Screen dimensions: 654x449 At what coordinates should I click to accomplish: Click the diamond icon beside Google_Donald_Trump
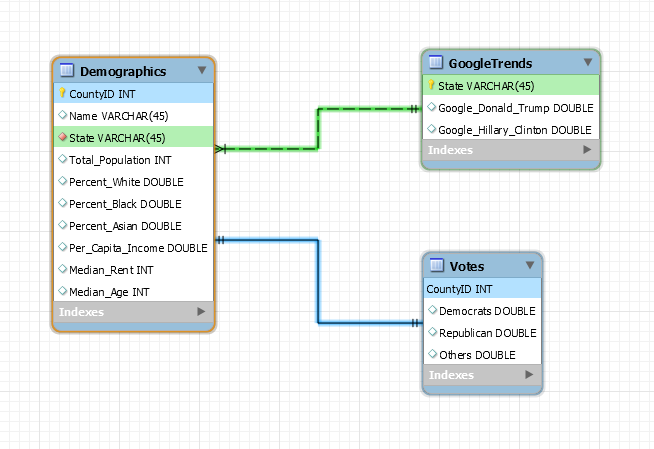pos(432,107)
